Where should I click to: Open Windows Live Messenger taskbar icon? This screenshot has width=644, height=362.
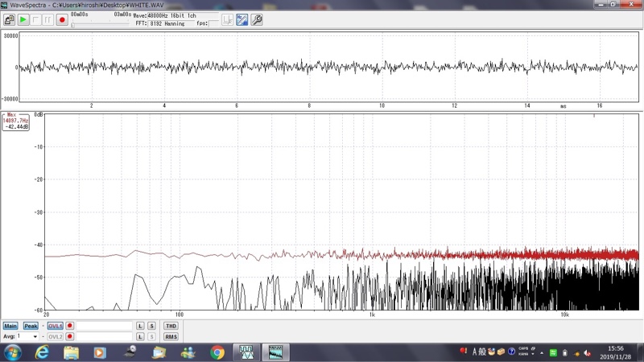(188, 352)
